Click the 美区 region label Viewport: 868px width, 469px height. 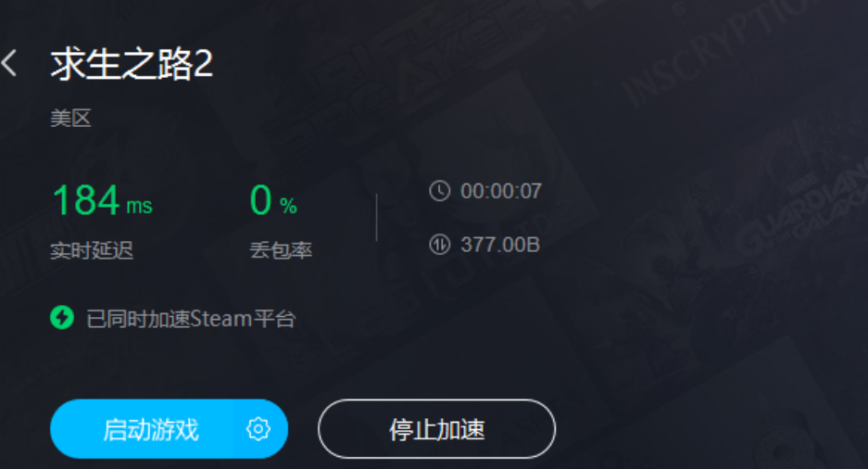tap(70, 118)
